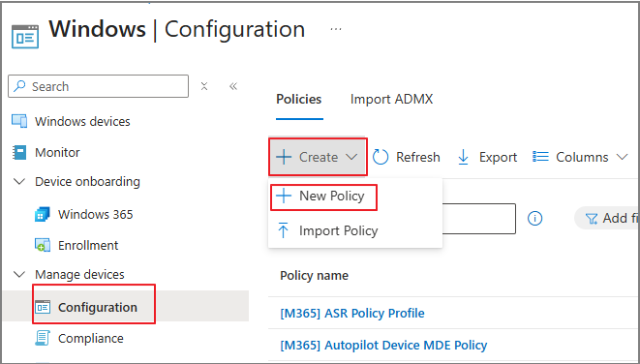Image resolution: width=640 pixels, height=364 pixels.
Task: Switch to the Import ADMX tab
Action: coord(391,99)
